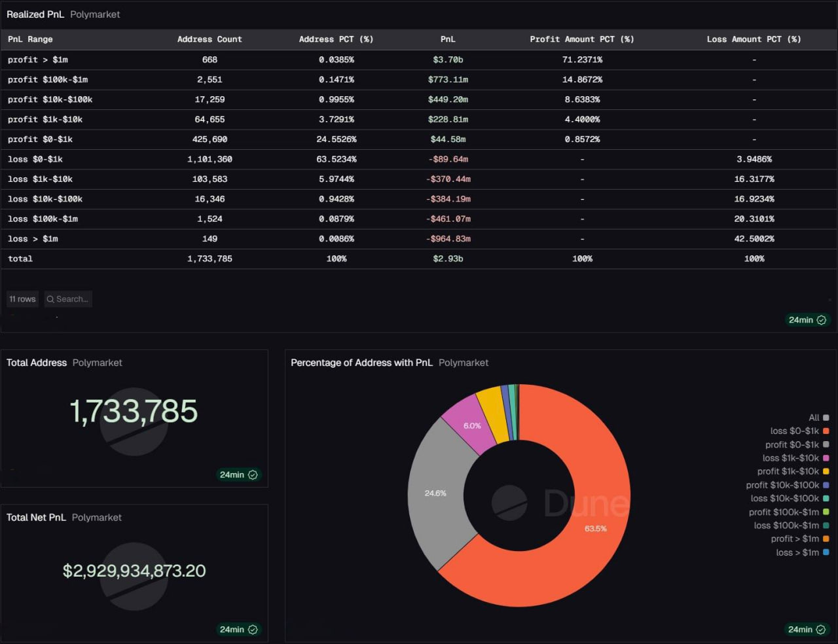Click the 11 rows button

click(x=22, y=299)
